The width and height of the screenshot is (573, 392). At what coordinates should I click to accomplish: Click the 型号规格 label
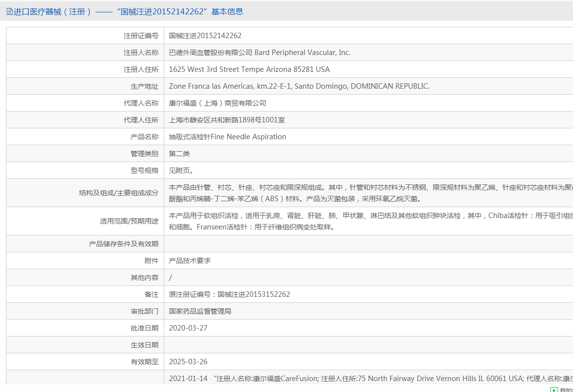(x=145, y=170)
